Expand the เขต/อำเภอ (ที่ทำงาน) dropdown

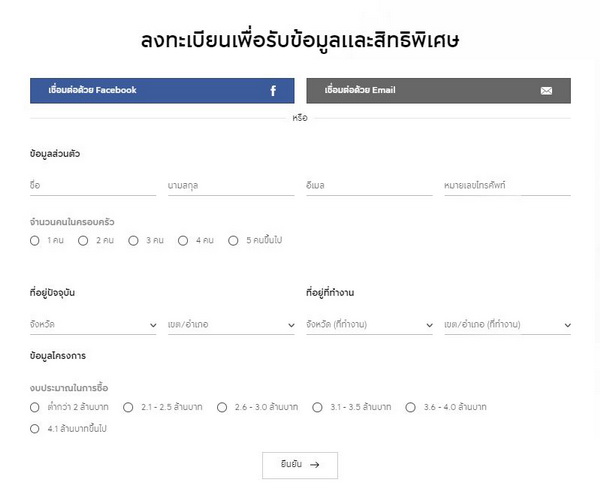pyautogui.click(x=507, y=325)
